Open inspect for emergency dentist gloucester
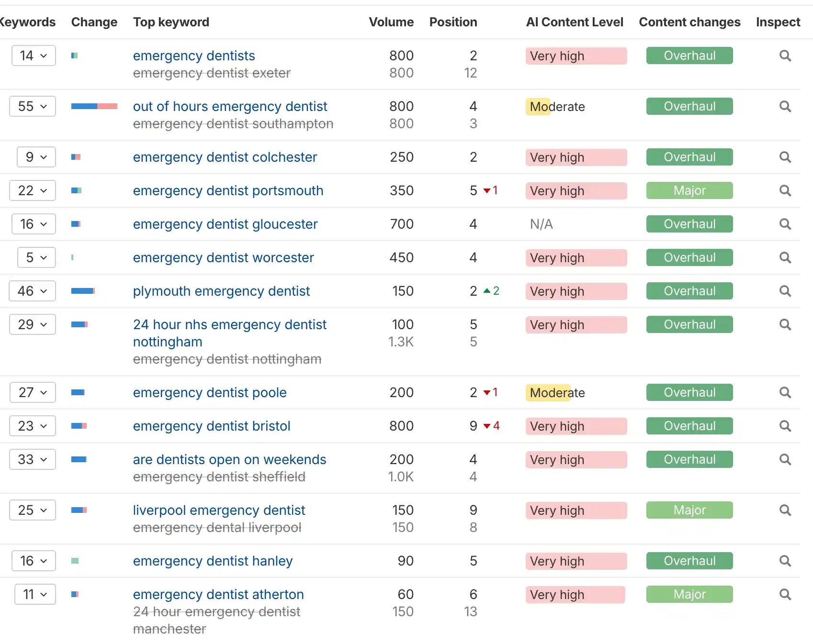Screen dimensions: 813x644 pos(785,224)
